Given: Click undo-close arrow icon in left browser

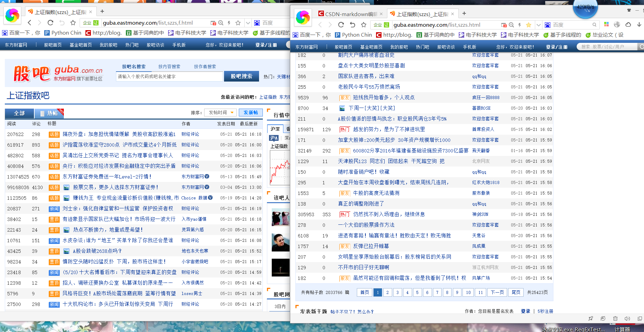Looking at the screenshot, I should click(x=62, y=23).
